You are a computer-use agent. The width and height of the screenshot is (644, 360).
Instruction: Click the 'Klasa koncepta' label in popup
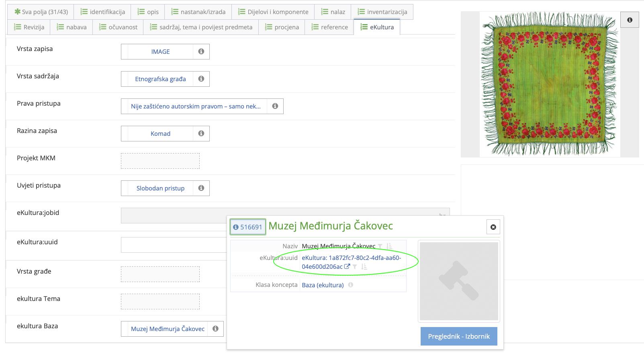tap(276, 284)
